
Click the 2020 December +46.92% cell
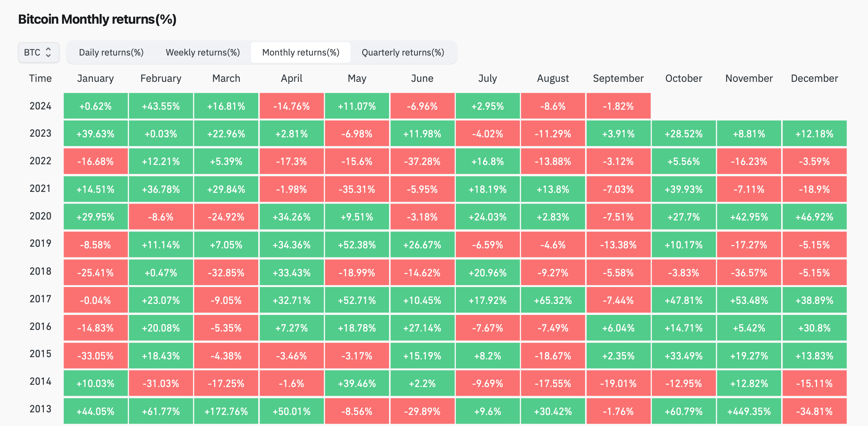pos(814,217)
